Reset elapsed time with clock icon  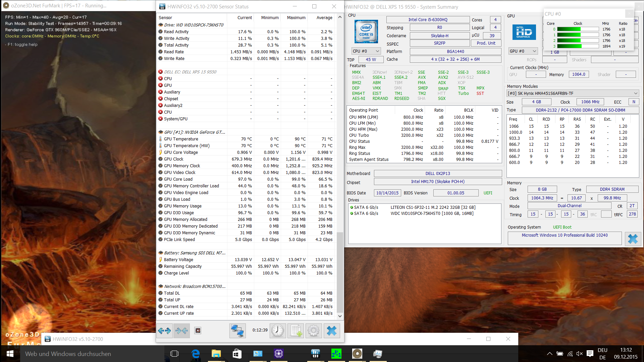tap(277, 331)
